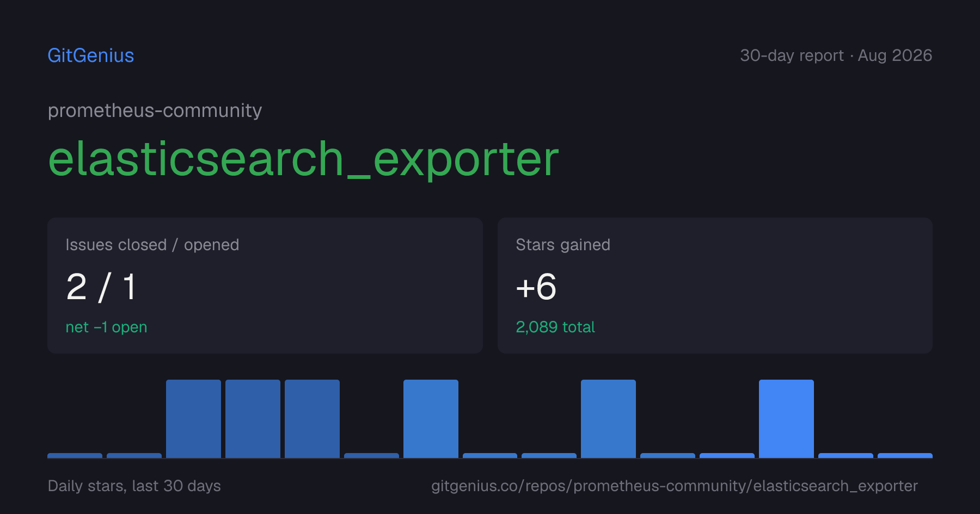Select the '30-day report · Aug 2026' text

point(836,55)
